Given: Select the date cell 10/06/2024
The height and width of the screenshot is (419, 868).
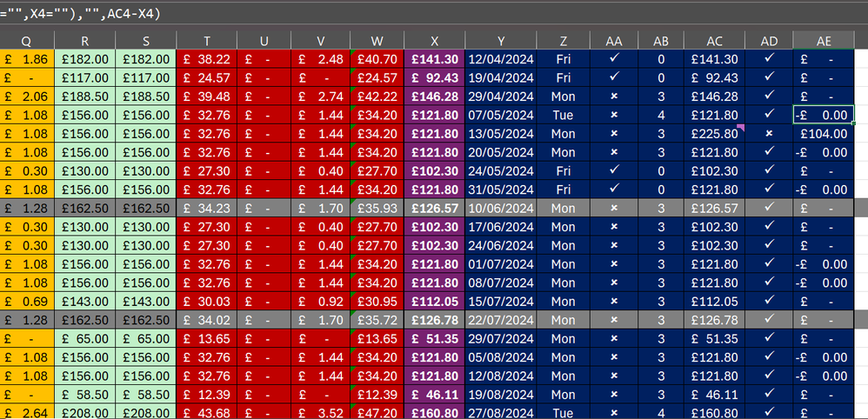Looking at the screenshot, I should click(x=500, y=208).
